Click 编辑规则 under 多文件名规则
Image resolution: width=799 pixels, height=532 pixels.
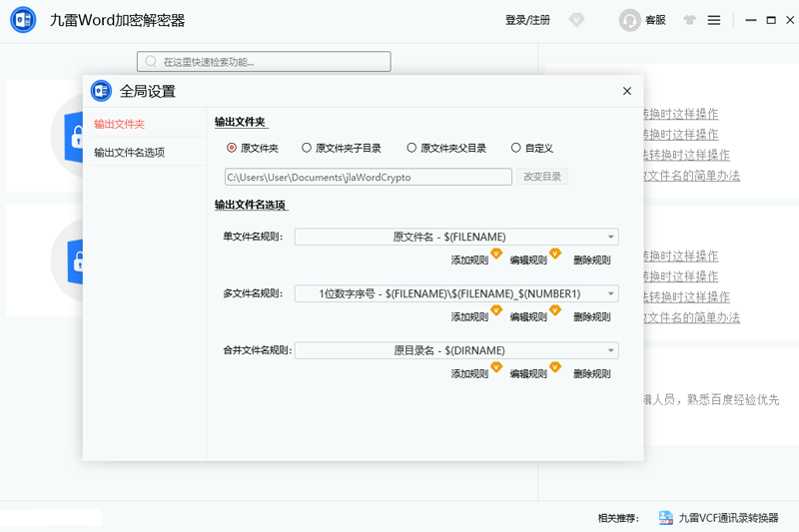528,317
